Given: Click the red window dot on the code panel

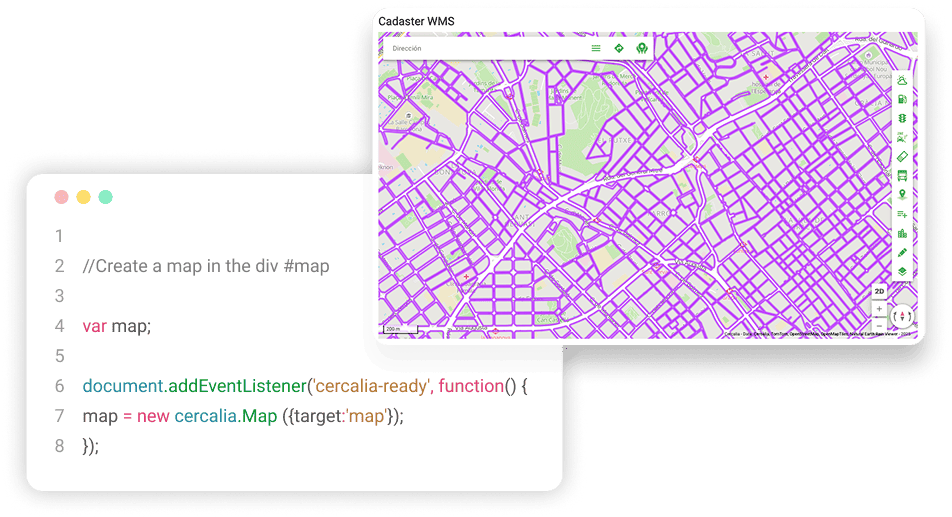Looking at the screenshot, I should 61,197.
